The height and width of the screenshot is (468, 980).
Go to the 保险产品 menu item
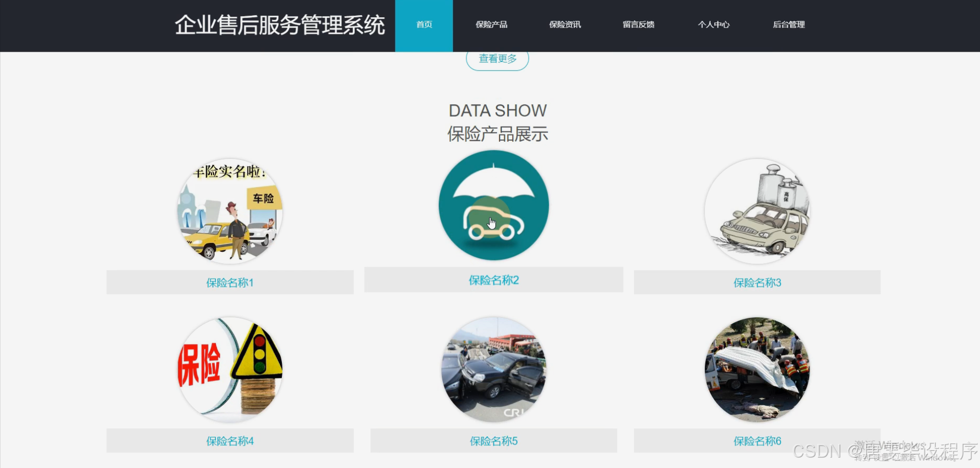click(491, 24)
